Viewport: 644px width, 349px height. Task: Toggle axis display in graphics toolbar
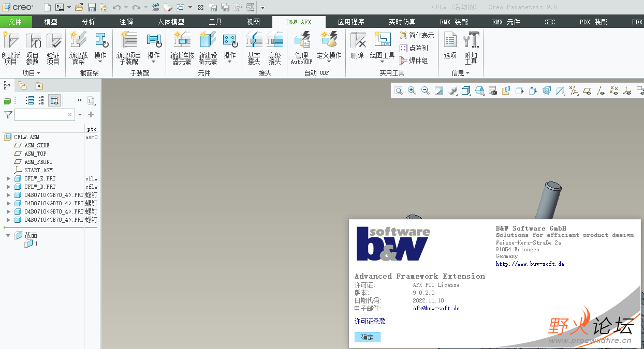(601, 90)
